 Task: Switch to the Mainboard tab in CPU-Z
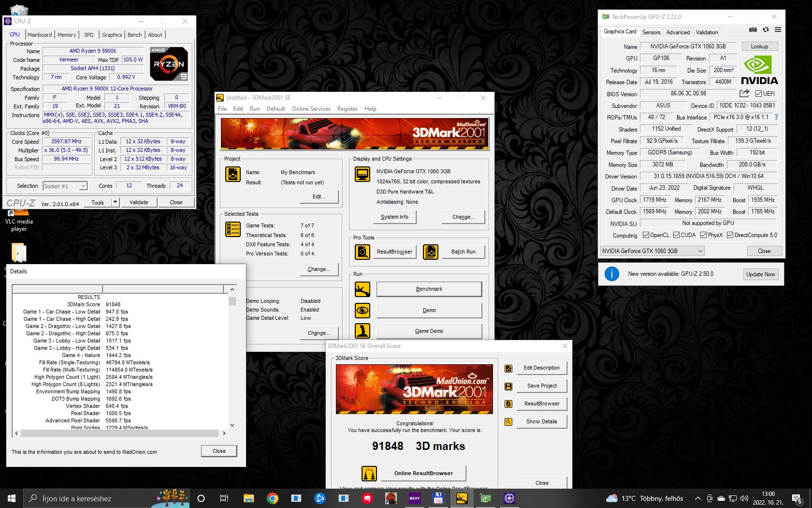40,35
